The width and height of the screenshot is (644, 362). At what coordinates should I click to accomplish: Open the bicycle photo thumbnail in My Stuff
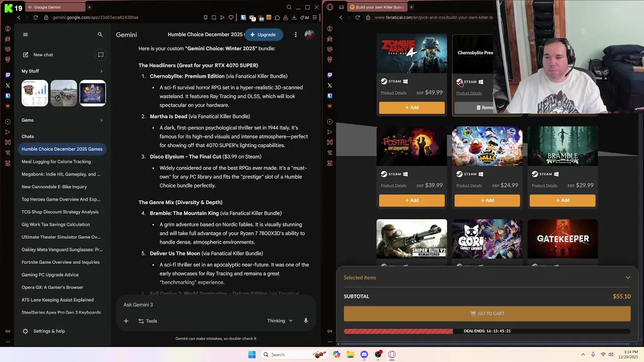click(x=64, y=93)
